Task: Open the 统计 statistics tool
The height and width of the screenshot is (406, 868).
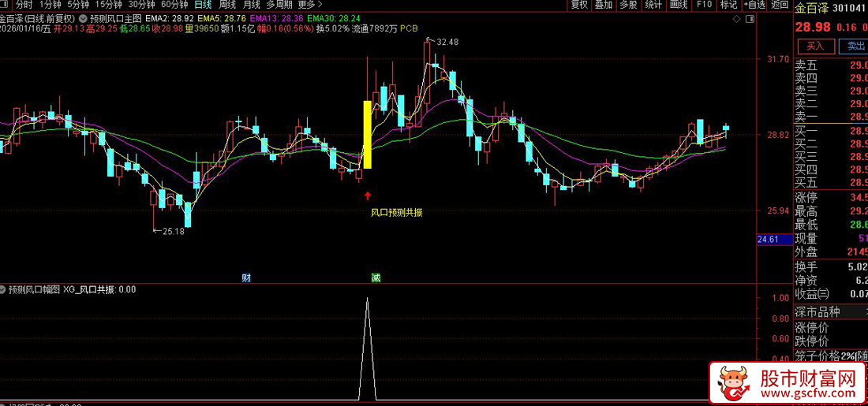Action: click(x=653, y=5)
